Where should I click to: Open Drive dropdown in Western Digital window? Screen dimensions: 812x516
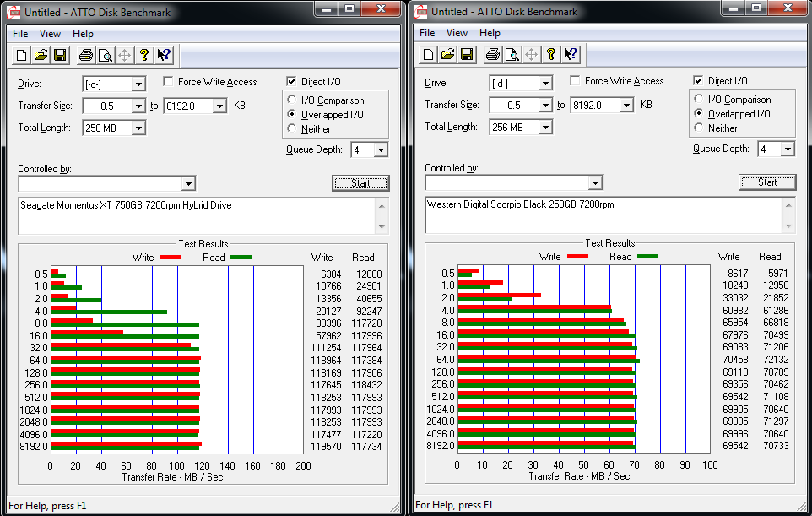point(545,83)
